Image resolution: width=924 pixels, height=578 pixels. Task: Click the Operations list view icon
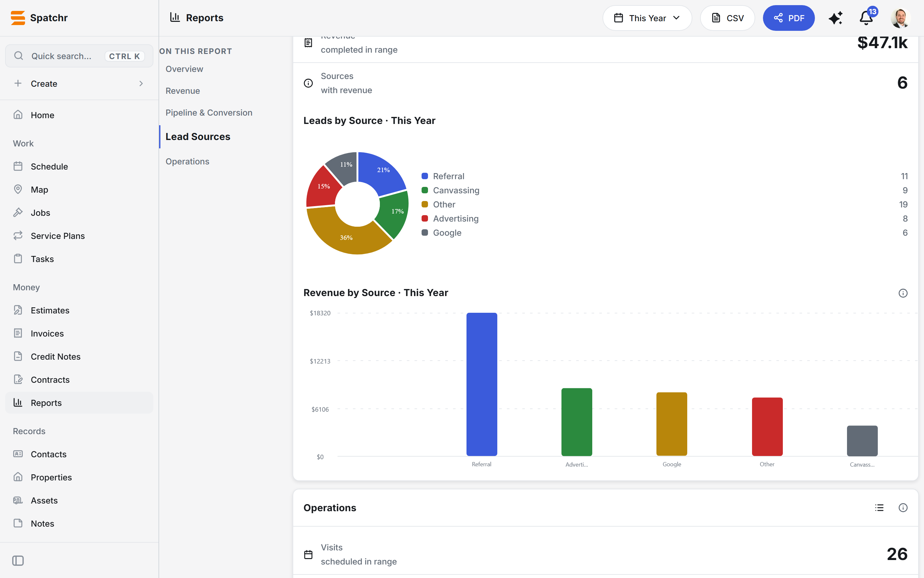pyautogui.click(x=879, y=508)
